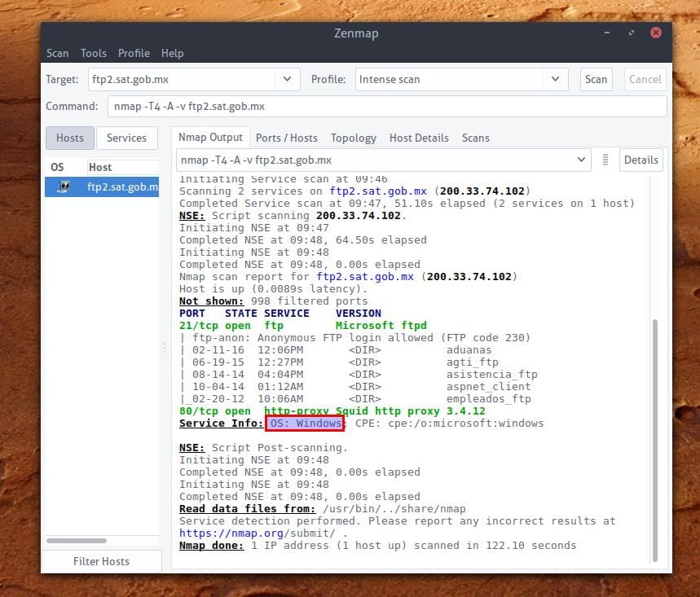Close the Zenmap window
Image resolution: width=700 pixels, height=597 pixels.
pos(655,33)
